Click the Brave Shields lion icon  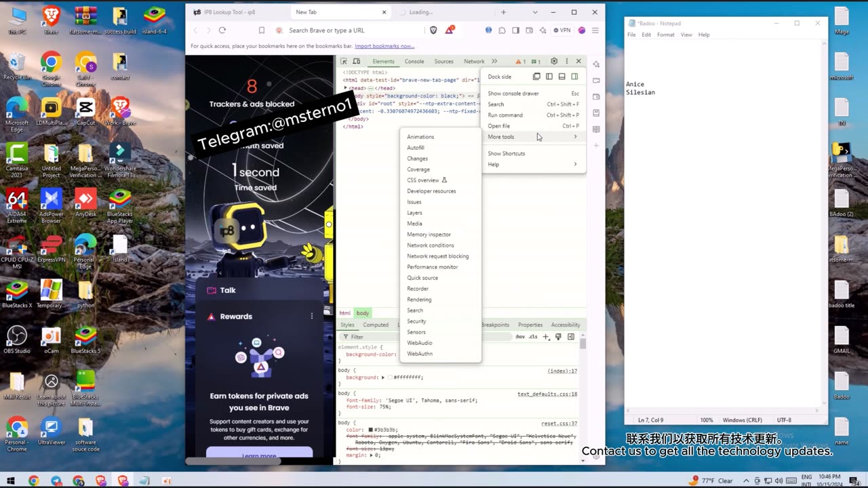(x=434, y=30)
